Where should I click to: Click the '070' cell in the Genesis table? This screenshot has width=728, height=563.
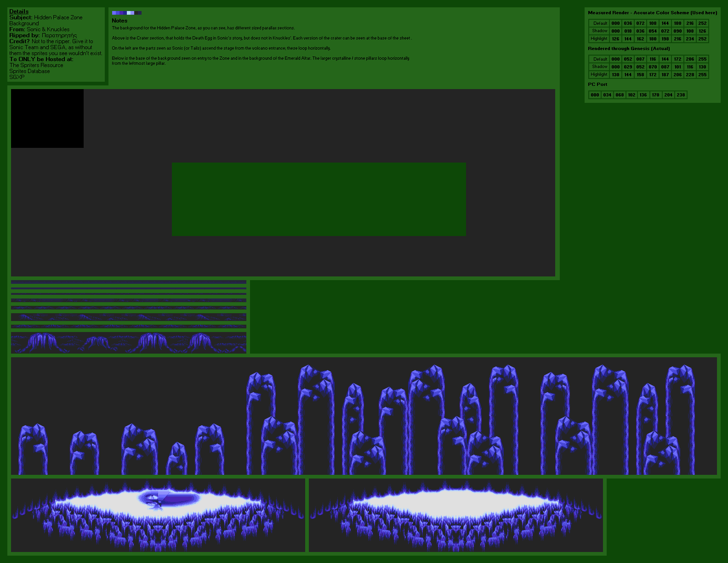(653, 67)
